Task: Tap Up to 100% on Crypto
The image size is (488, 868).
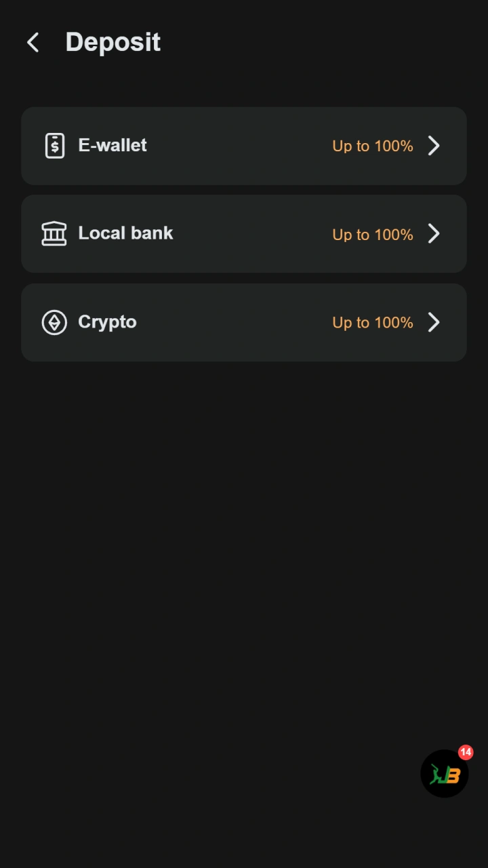Action: 373,323
